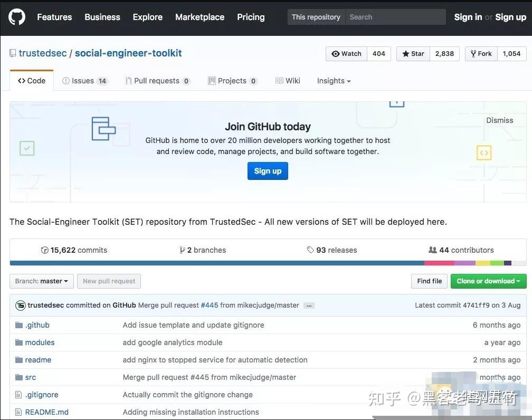
Task: Click the blue Sign up banner button
Action: click(x=268, y=171)
